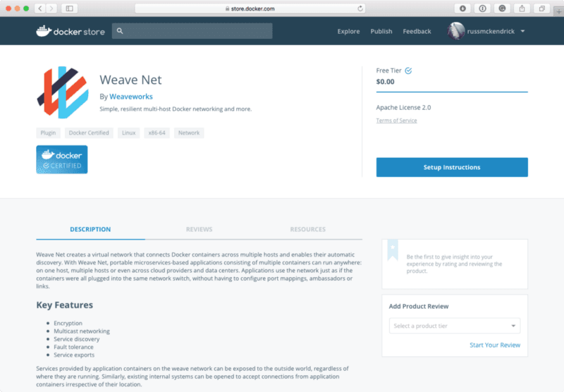
Task: Click the Docker Certified badge
Action: coord(62,159)
